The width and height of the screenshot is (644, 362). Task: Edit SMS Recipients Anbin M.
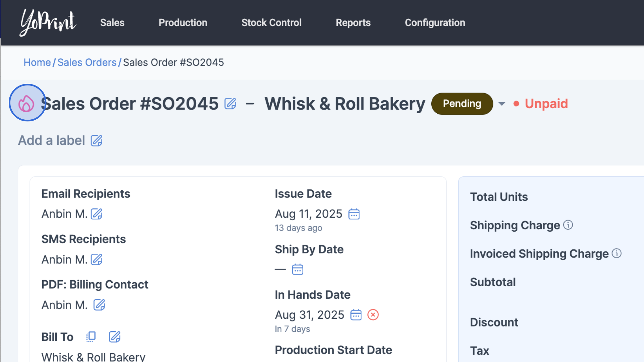point(97,259)
